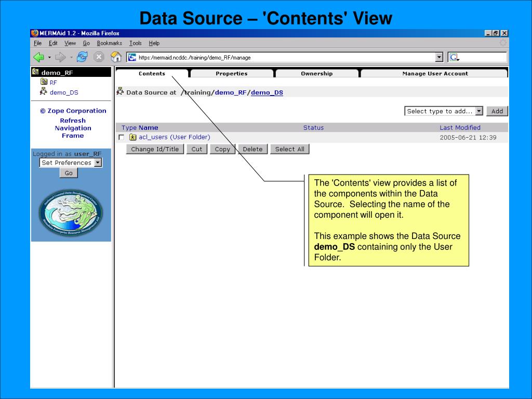532x399 pixels.
Task: Open the Go menu
Action: 86,43
